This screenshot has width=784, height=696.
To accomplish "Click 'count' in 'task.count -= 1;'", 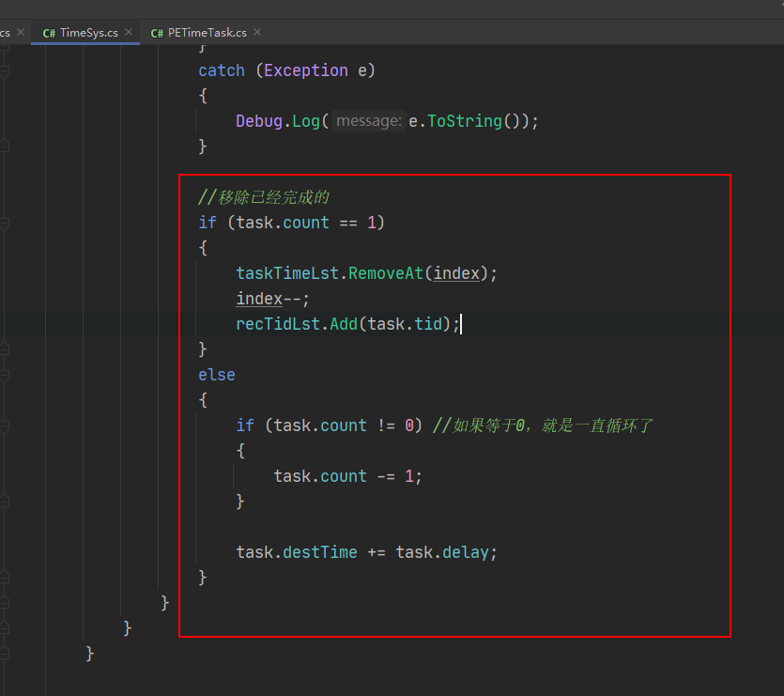I will (x=344, y=476).
